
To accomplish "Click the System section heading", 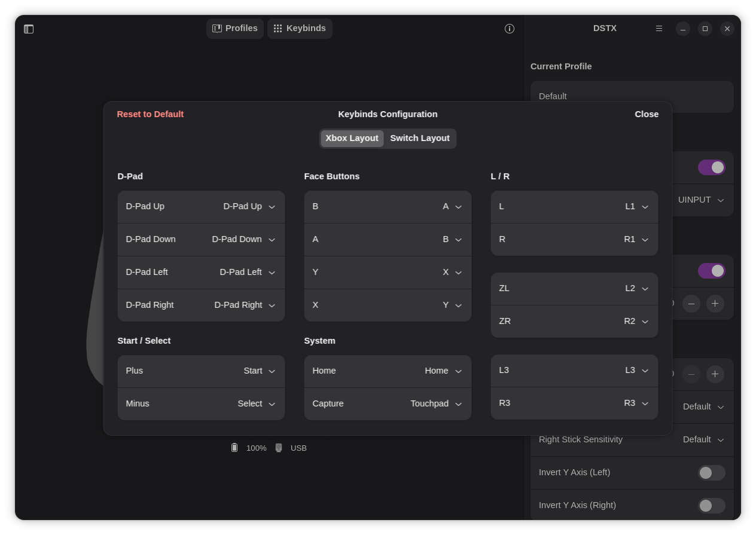I will 320,341.
